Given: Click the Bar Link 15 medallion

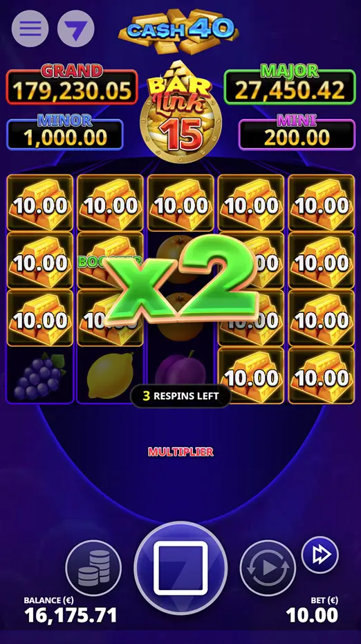Looking at the screenshot, I should 181,113.
